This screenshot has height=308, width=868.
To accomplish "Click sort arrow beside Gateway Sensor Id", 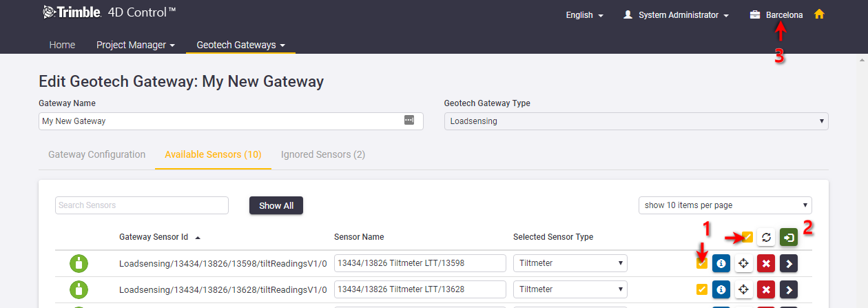I will click(x=198, y=237).
